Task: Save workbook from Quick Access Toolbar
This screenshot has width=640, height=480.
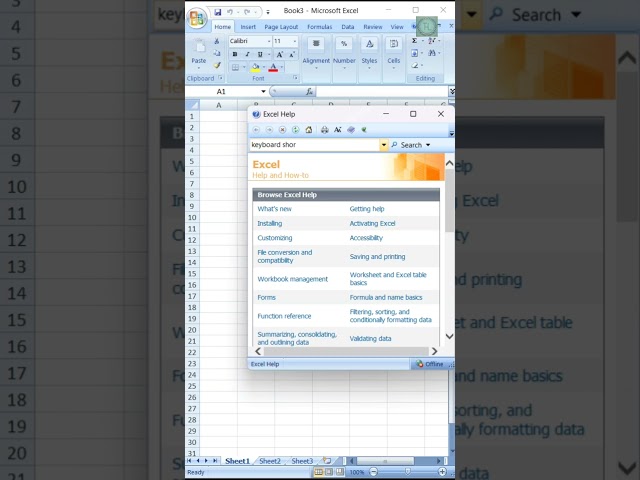Action: click(x=218, y=12)
